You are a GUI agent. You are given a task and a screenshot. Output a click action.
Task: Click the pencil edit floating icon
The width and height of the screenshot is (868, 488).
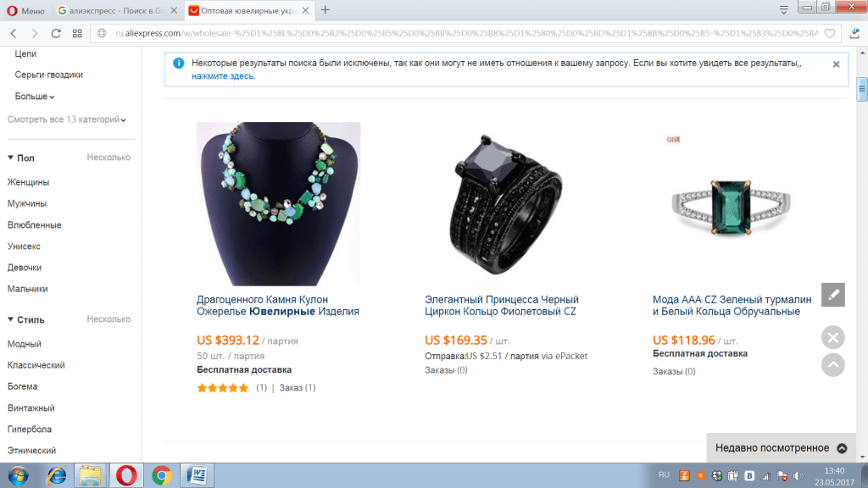833,294
